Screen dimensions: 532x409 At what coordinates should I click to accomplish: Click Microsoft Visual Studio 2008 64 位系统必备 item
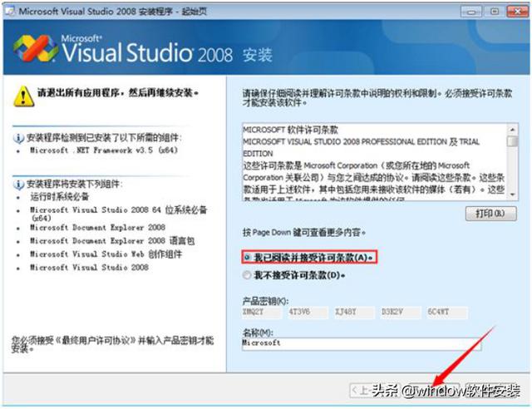118,214
